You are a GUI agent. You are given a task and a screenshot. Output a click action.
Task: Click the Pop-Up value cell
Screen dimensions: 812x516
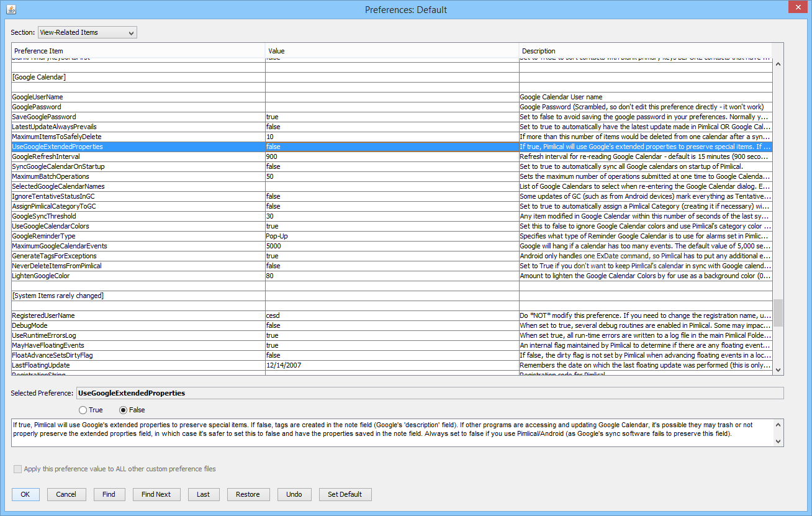pyautogui.click(x=392, y=236)
